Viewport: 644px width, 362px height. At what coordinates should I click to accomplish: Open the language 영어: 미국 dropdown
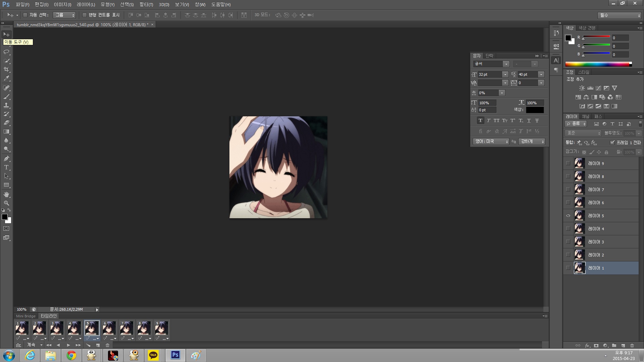coord(491,141)
